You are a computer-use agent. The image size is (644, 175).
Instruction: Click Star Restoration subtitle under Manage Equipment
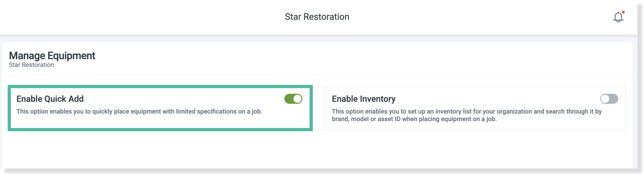pyautogui.click(x=31, y=65)
